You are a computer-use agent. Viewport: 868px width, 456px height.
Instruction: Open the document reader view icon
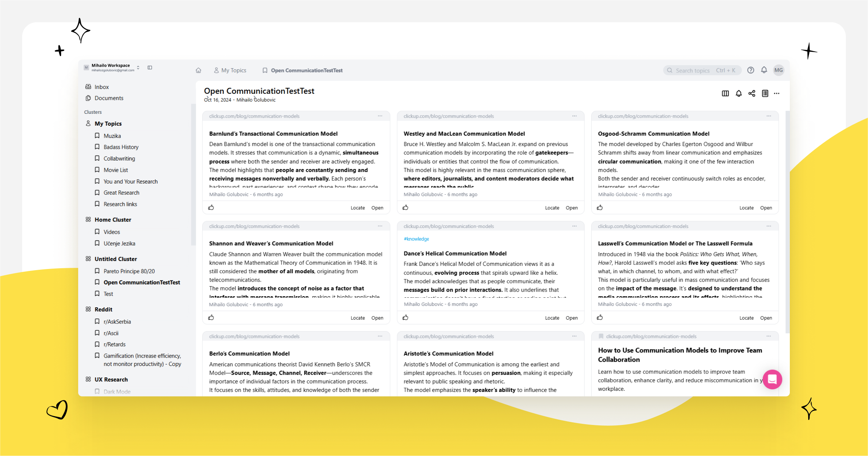(x=765, y=93)
